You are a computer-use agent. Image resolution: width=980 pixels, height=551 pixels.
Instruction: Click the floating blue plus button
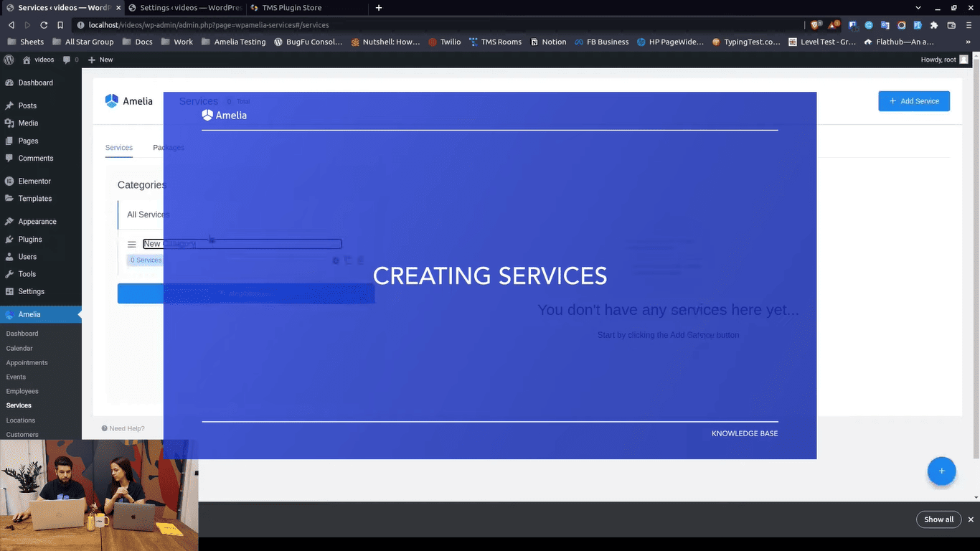point(941,471)
